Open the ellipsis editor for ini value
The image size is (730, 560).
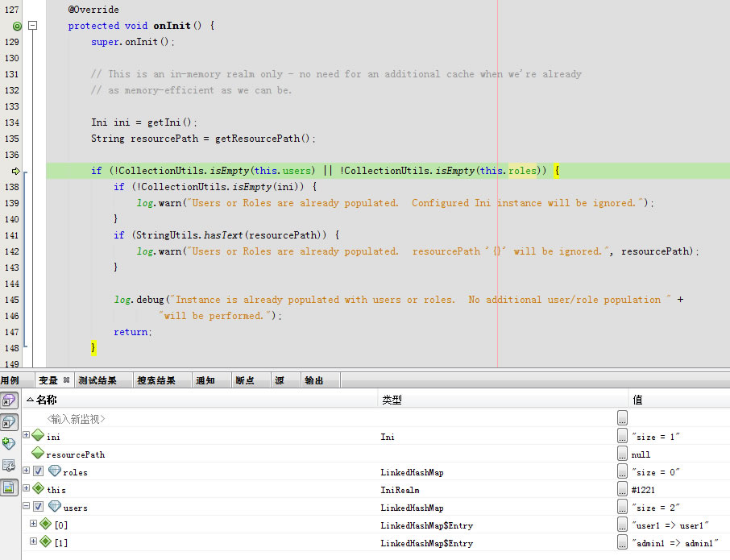coord(623,436)
